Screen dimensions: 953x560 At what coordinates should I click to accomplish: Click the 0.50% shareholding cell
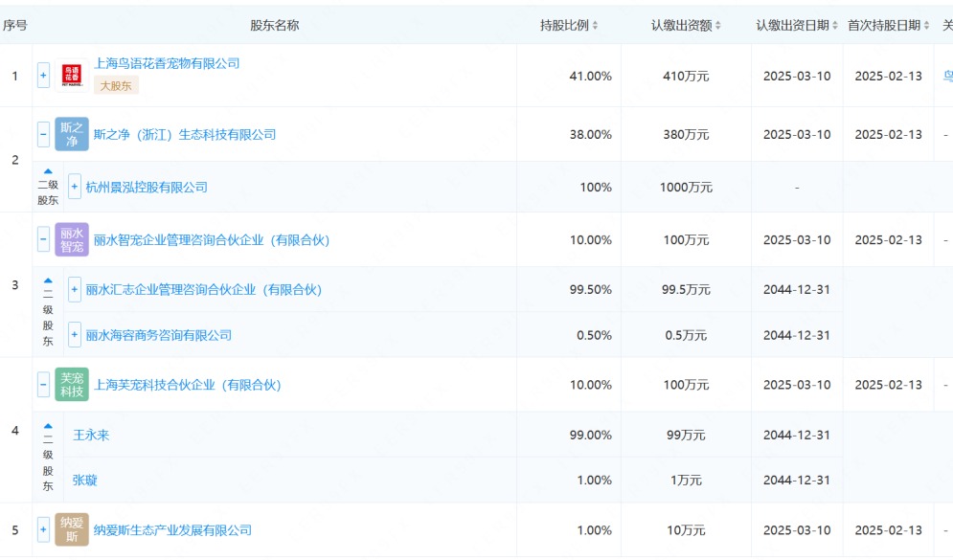pyautogui.click(x=594, y=335)
